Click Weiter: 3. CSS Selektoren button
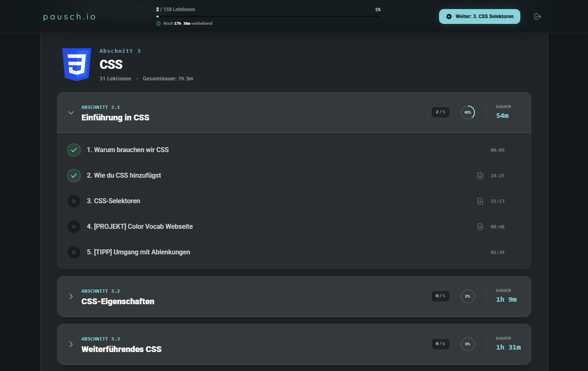Viewport: 588px width, 371px height. [x=479, y=16]
